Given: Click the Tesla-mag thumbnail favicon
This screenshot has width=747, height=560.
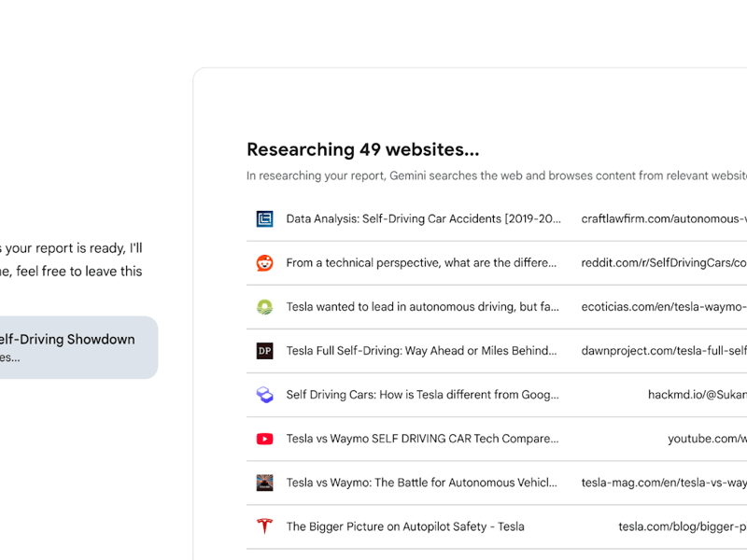Looking at the screenshot, I should click(x=265, y=483).
